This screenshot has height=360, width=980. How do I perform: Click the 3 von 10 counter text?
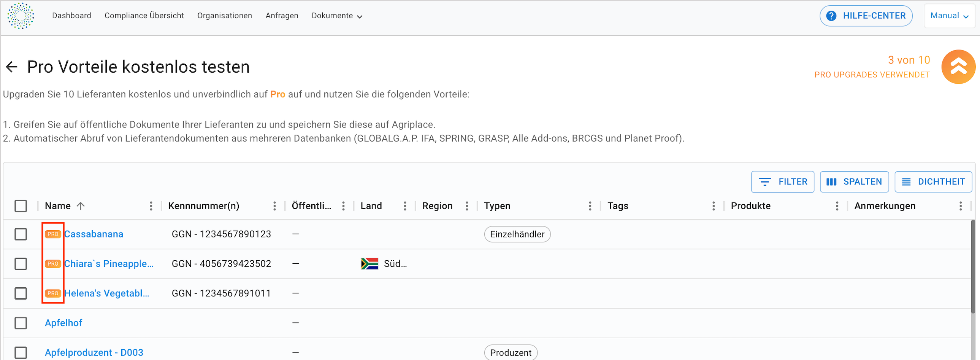click(909, 60)
